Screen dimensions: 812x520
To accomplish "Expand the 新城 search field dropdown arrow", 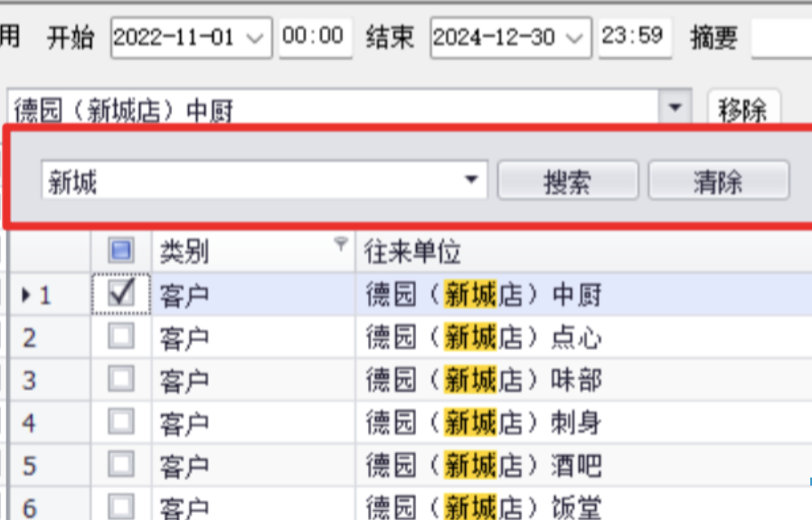I will coord(471,180).
